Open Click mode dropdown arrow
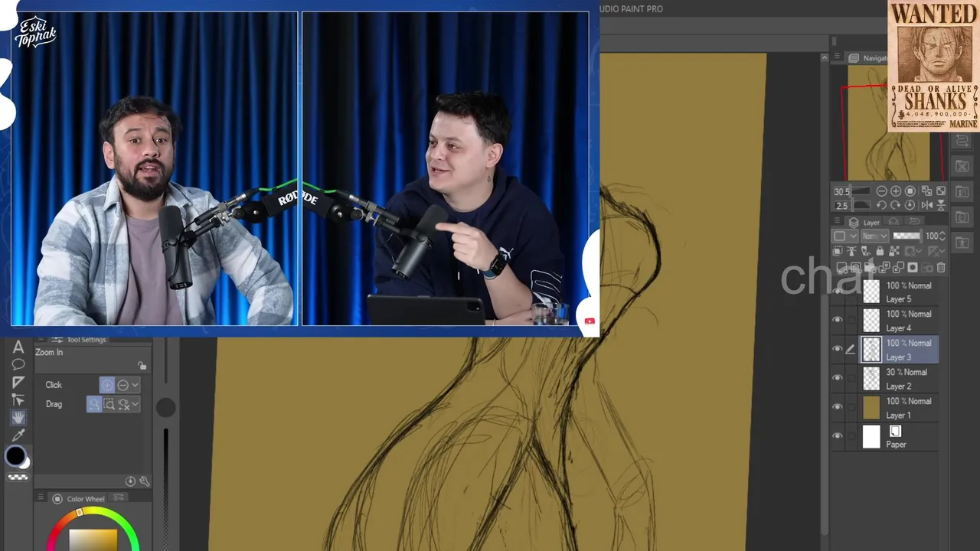The height and width of the screenshot is (551, 980). point(135,385)
